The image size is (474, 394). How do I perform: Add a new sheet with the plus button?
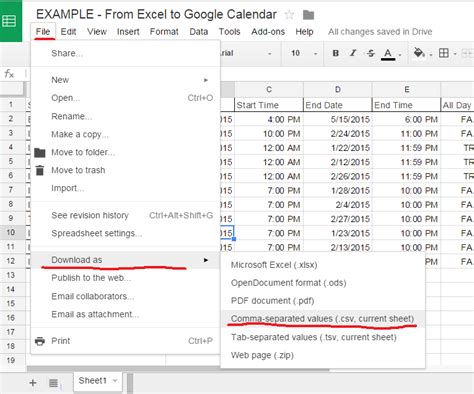(33, 383)
